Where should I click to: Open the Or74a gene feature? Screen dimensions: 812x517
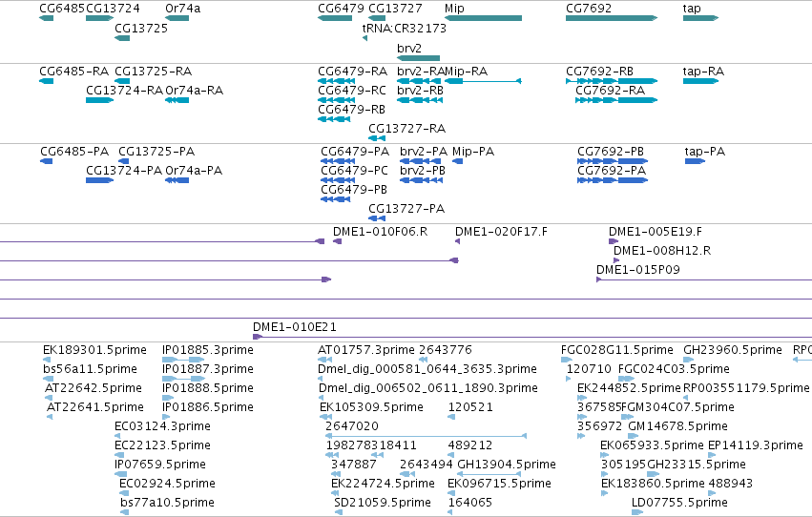pyautogui.click(x=177, y=18)
